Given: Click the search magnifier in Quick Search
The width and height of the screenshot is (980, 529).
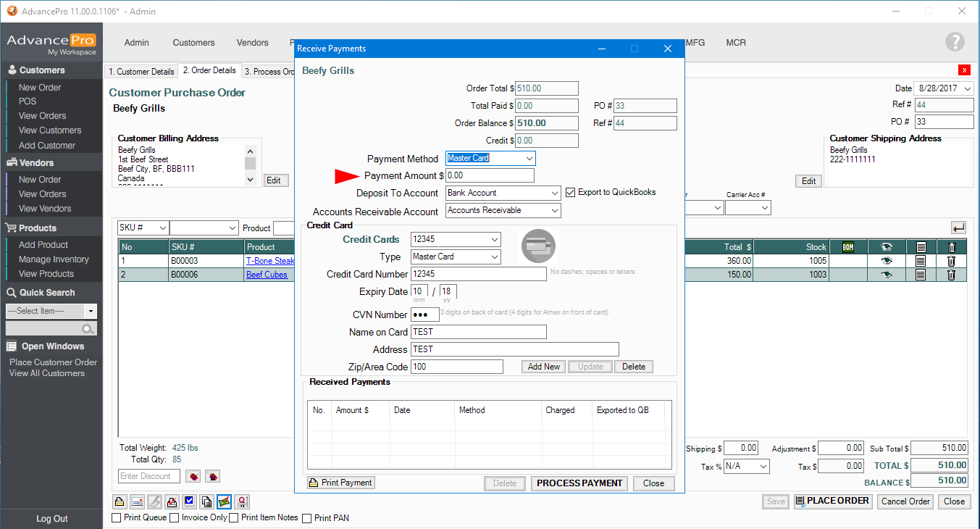Looking at the screenshot, I should point(88,329).
